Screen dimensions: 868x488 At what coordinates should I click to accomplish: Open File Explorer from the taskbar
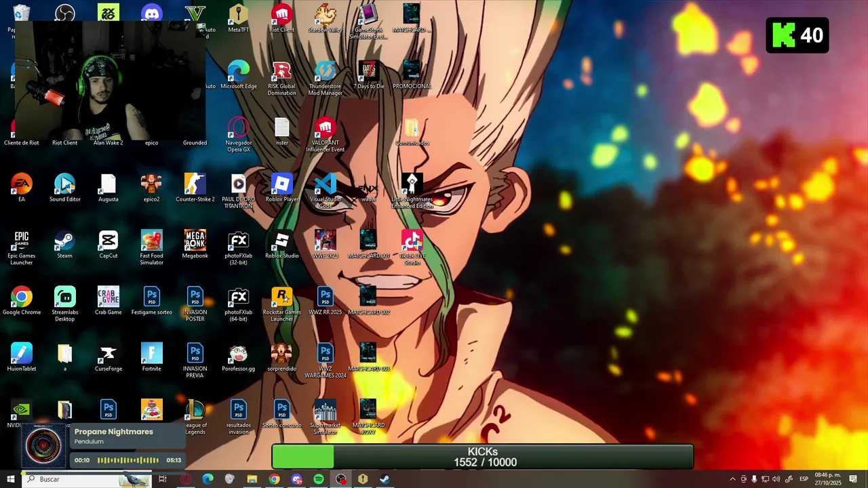coord(252,479)
